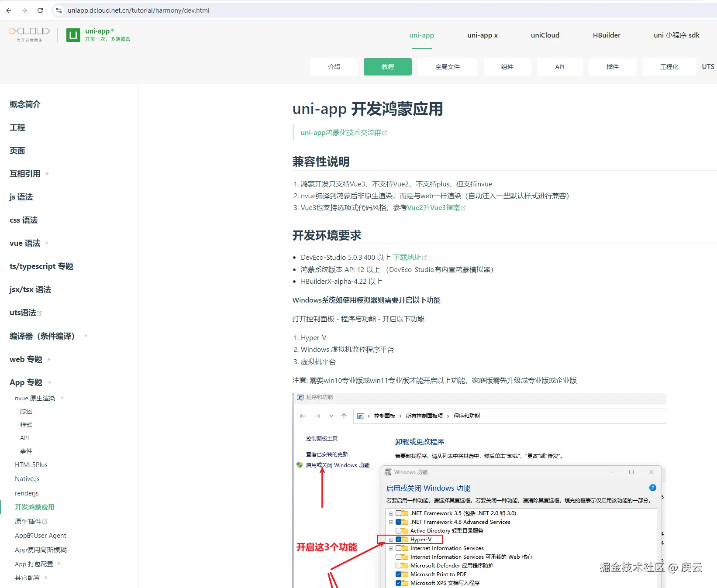Toggle the .NET Framework 3.5 checkbox

(399, 513)
